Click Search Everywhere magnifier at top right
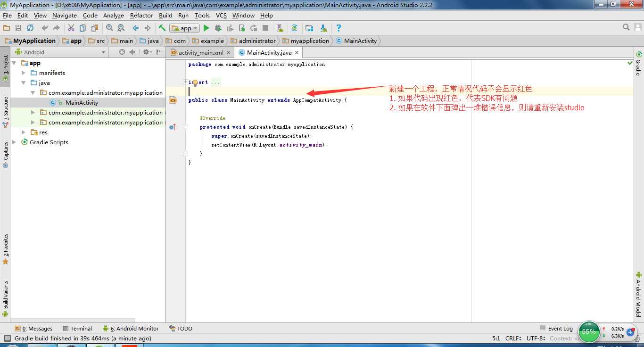Image resolution: width=644 pixels, height=347 pixels. pyautogui.click(x=626, y=27)
